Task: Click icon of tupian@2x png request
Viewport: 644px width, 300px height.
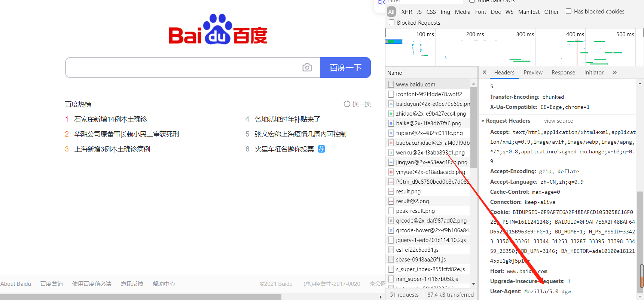Action: [391, 133]
